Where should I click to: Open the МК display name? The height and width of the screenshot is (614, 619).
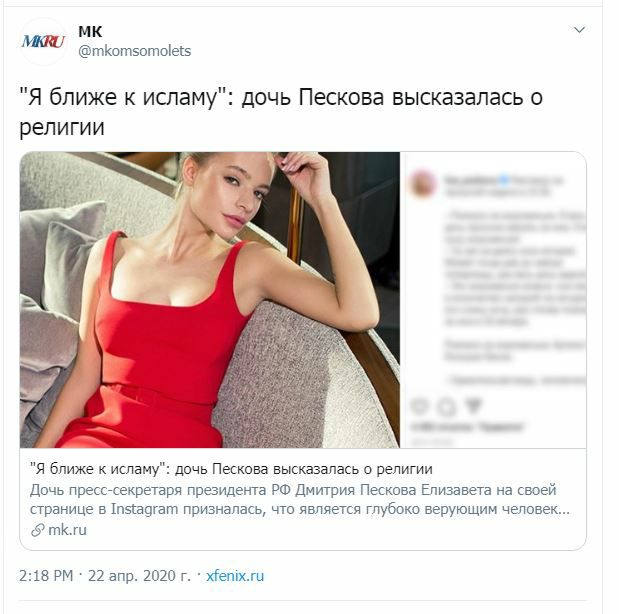click(90, 32)
